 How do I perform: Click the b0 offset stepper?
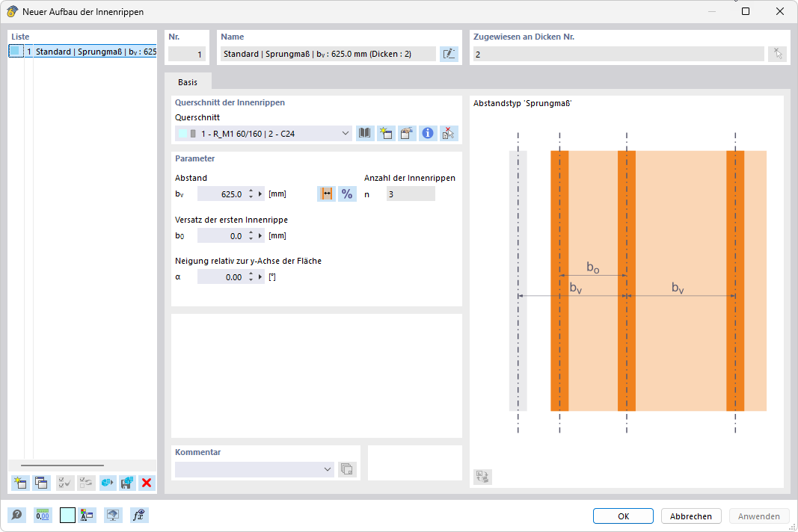tap(251, 235)
